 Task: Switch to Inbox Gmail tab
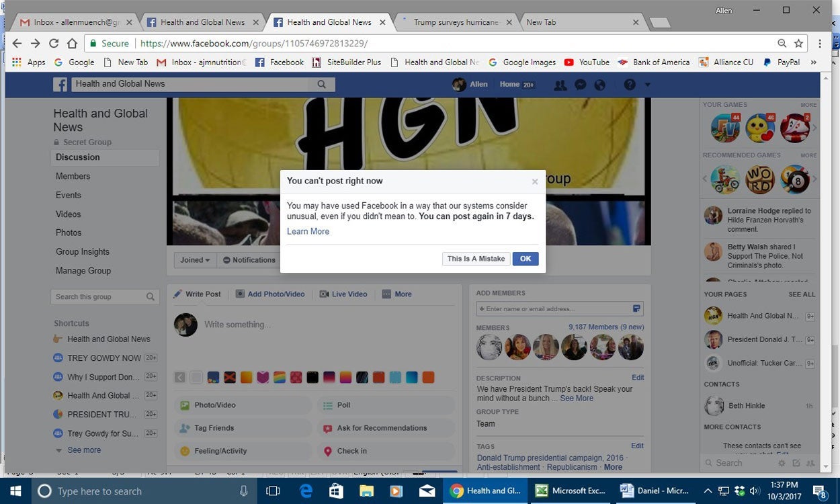[x=75, y=22]
